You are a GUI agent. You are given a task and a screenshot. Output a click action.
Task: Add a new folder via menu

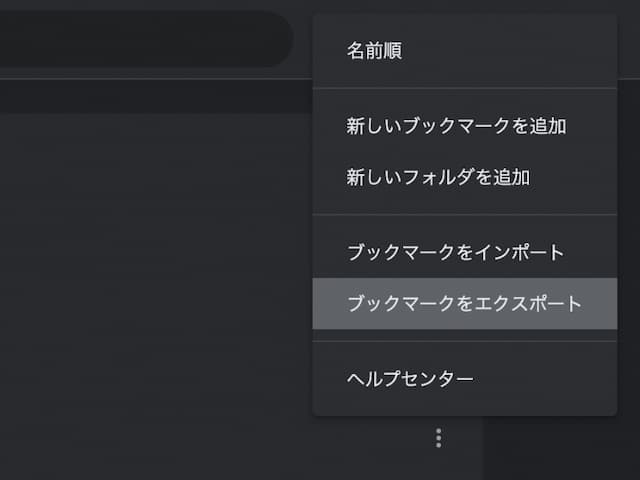(438, 178)
